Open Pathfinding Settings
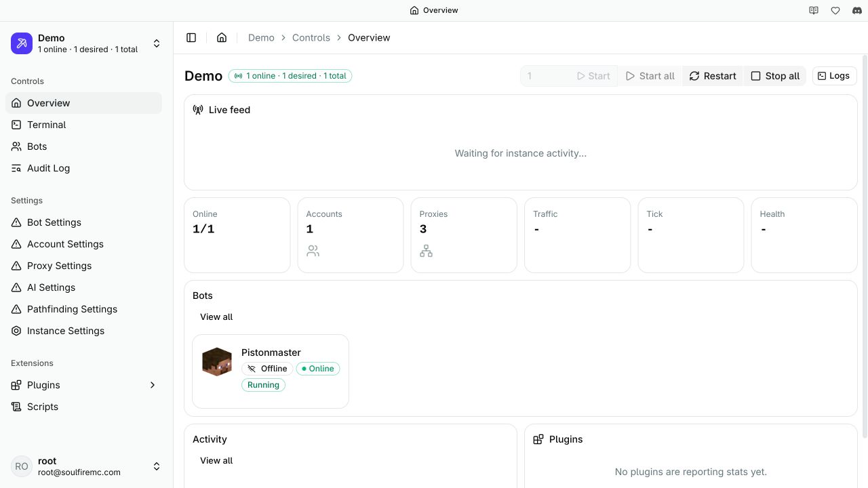This screenshot has width=868, height=488. point(84,309)
